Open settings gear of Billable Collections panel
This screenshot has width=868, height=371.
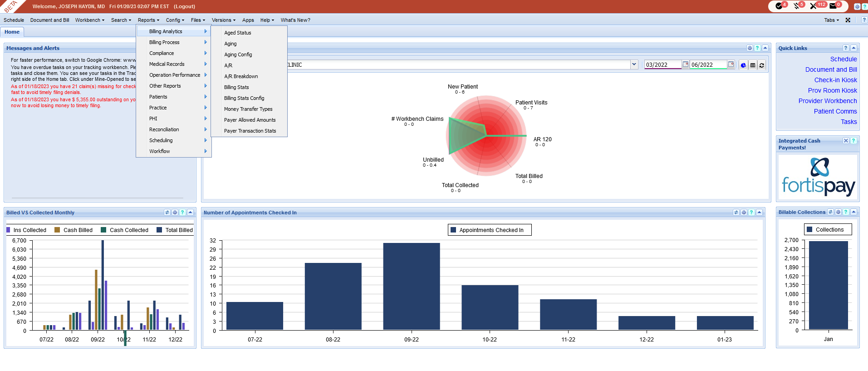click(x=838, y=212)
